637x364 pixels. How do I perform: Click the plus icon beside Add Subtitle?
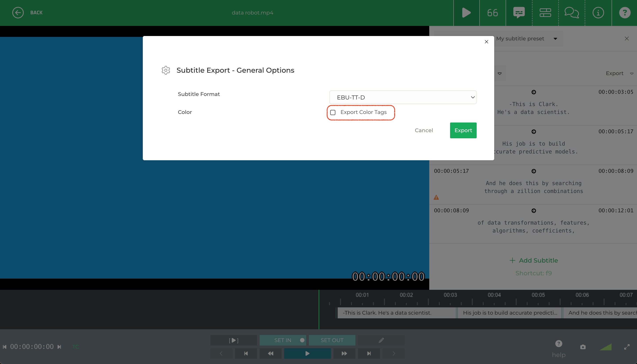pos(512,260)
